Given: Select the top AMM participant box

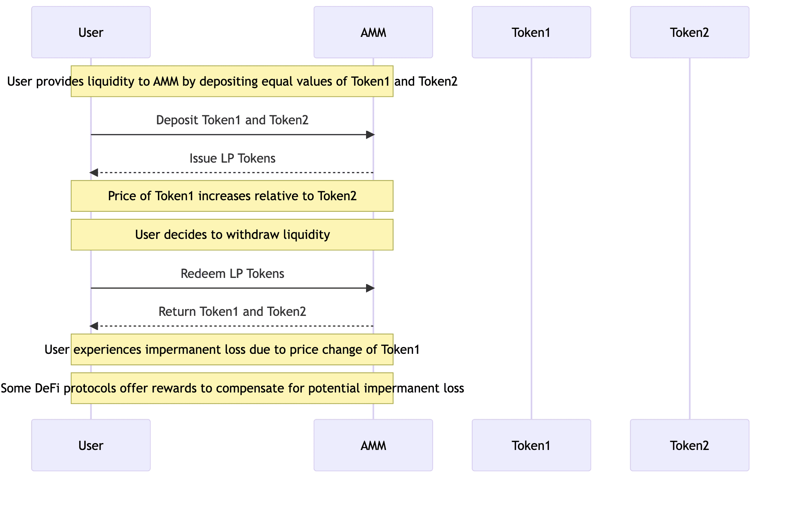Looking at the screenshot, I should [373, 32].
